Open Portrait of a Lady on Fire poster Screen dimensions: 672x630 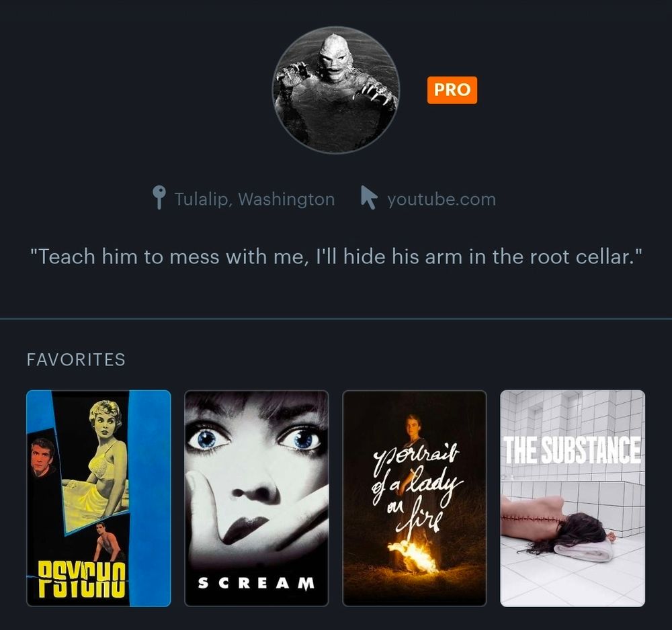(415, 498)
